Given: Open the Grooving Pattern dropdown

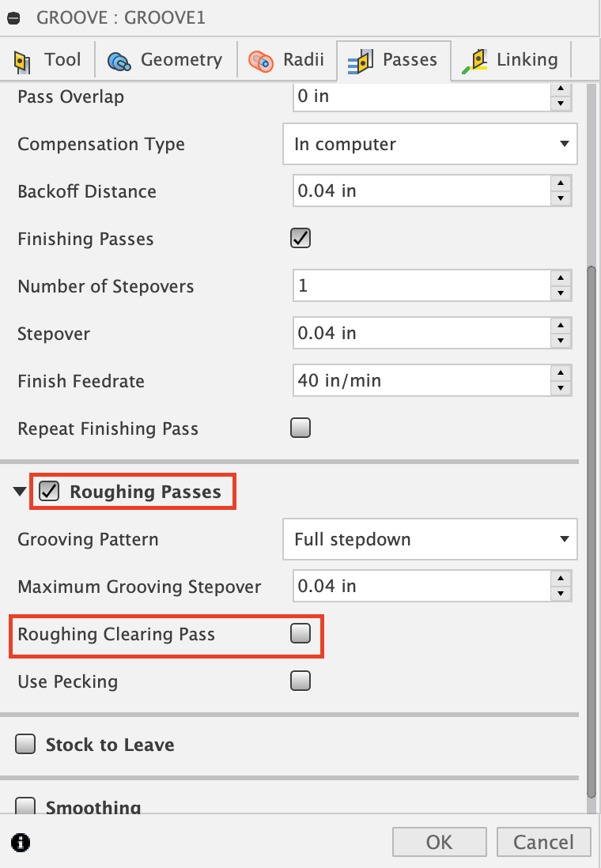Looking at the screenshot, I should (x=429, y=540).
